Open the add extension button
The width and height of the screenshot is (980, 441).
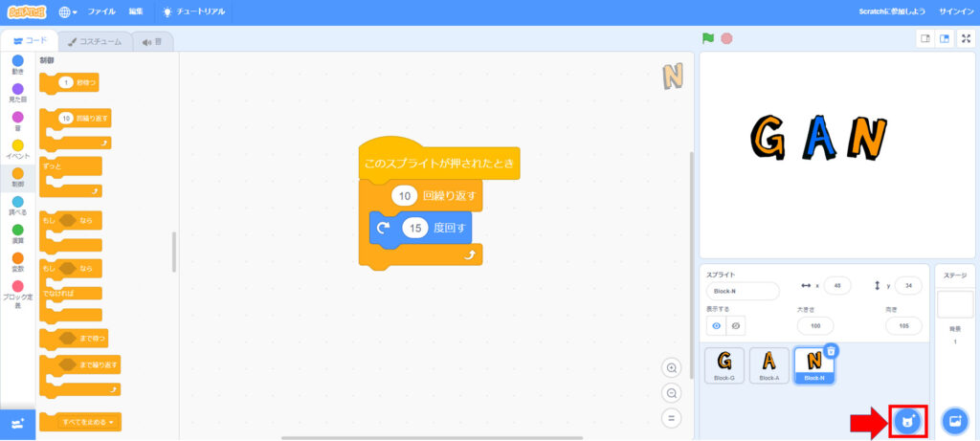tap(17, 424)
